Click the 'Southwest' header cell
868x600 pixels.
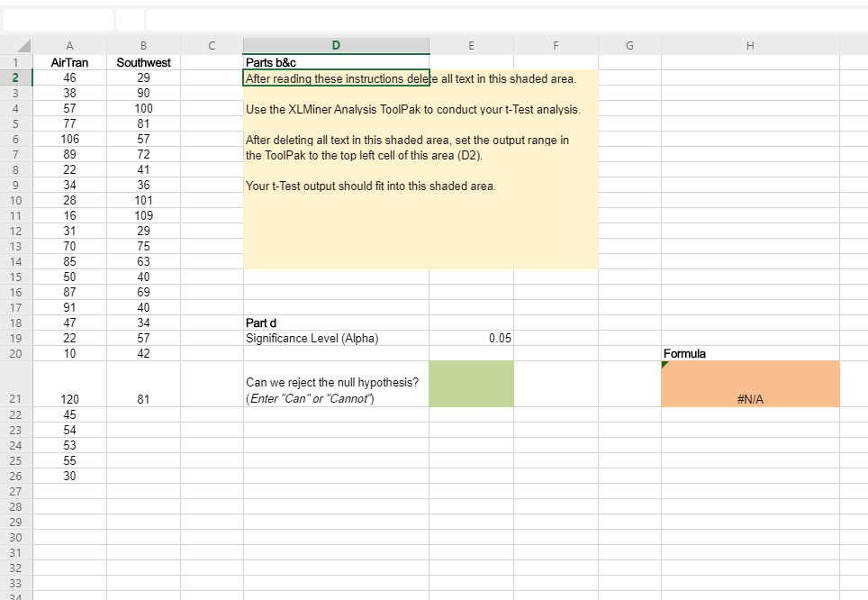click(143, 62)
